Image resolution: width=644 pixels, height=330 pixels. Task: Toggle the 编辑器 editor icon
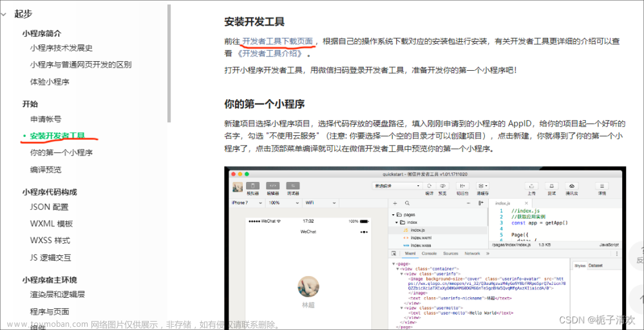(272, 185)
